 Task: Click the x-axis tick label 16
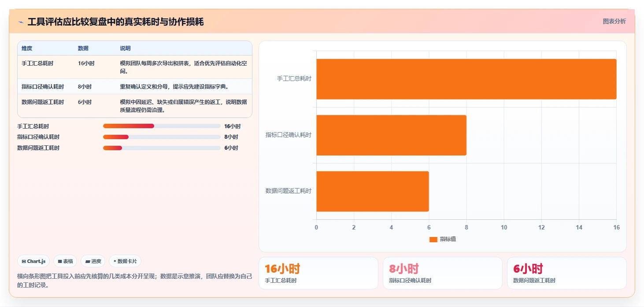(616, 228)
